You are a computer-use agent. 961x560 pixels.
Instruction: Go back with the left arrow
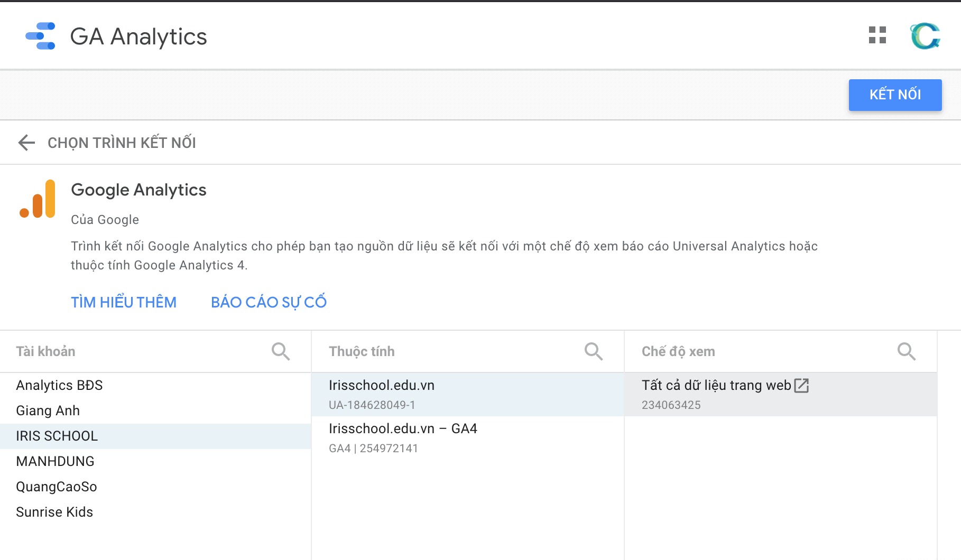tap(26, 143)
